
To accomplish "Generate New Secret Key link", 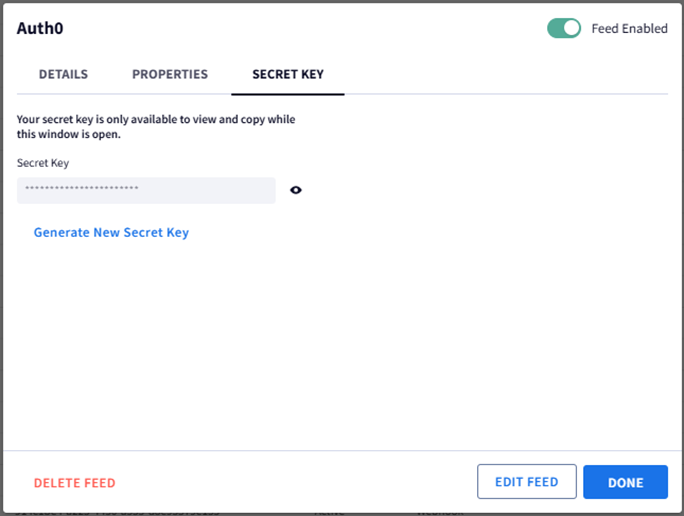I will (111, 232).
